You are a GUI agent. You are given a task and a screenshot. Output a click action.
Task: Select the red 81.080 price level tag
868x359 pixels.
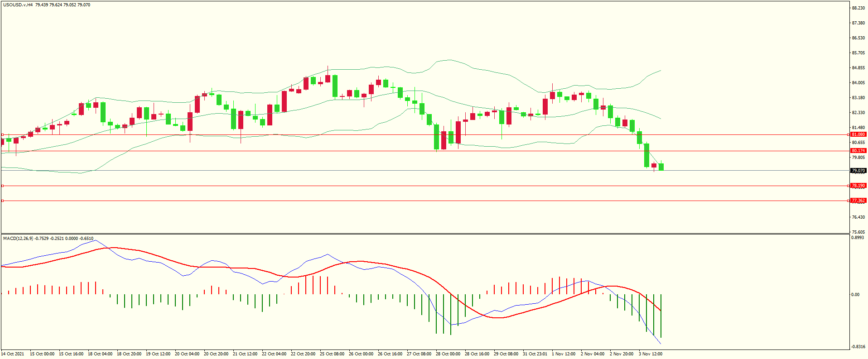858,134
